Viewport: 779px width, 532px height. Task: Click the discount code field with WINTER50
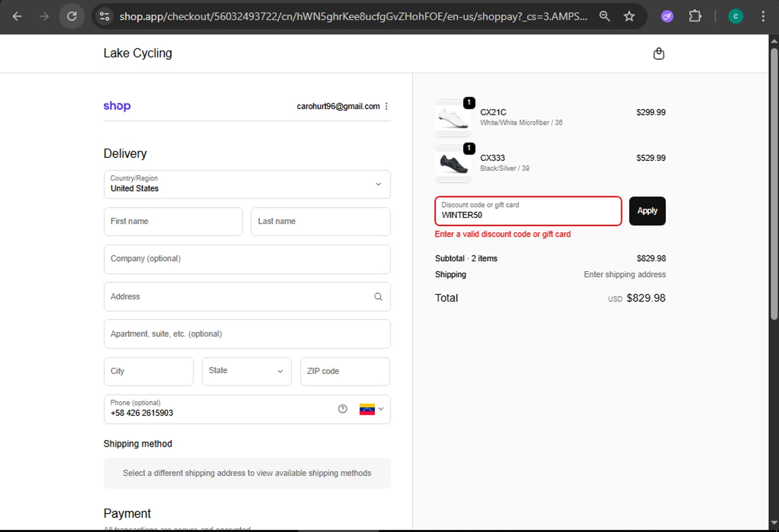pyautogui.click(x=528, y=211)
